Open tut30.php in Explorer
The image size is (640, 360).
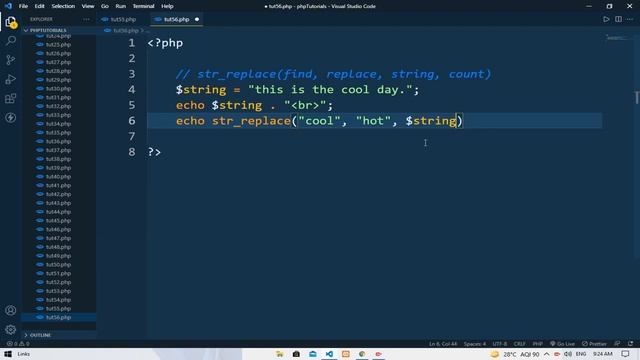click(x=58, y=89)
